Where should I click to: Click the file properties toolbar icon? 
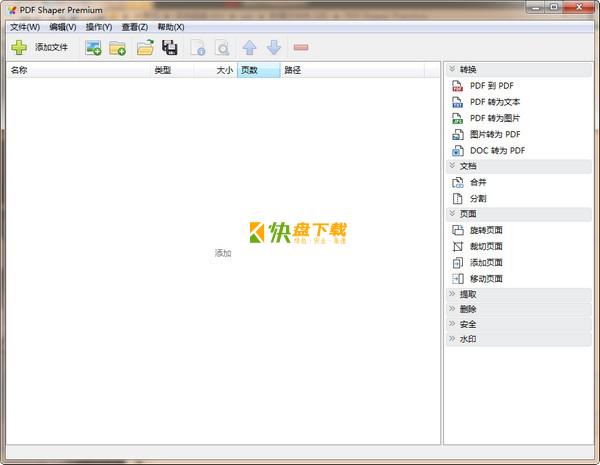tap(198, 48)
